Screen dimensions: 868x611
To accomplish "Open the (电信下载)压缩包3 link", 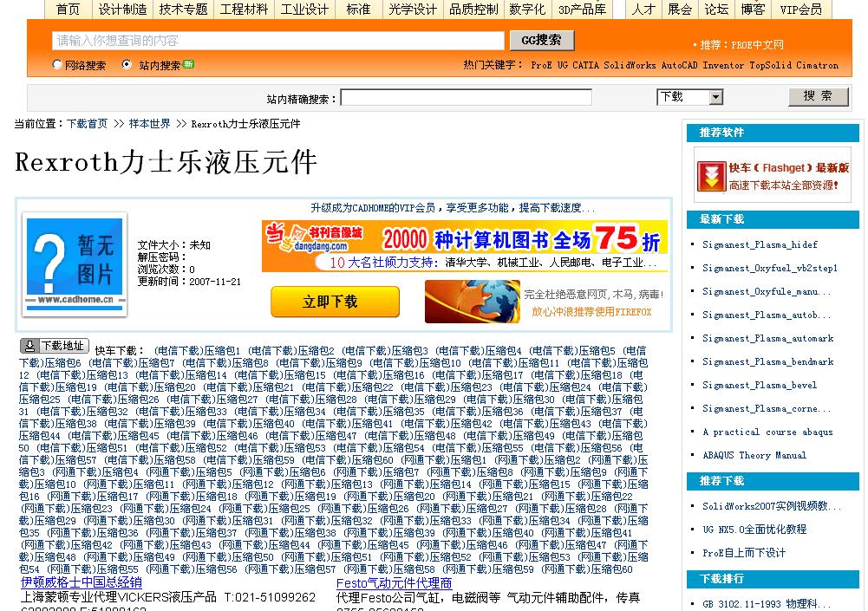I will (x=385, y=350).
